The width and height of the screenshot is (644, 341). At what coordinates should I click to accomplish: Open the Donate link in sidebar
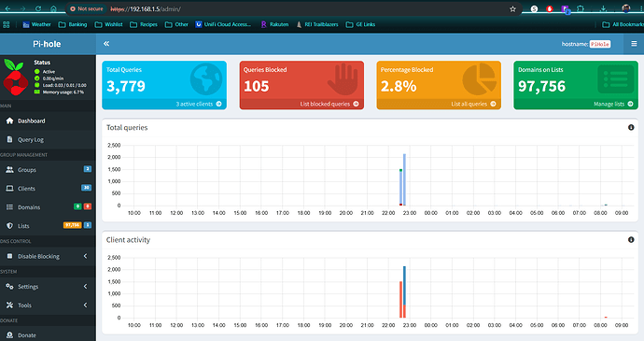coord(48,335)
